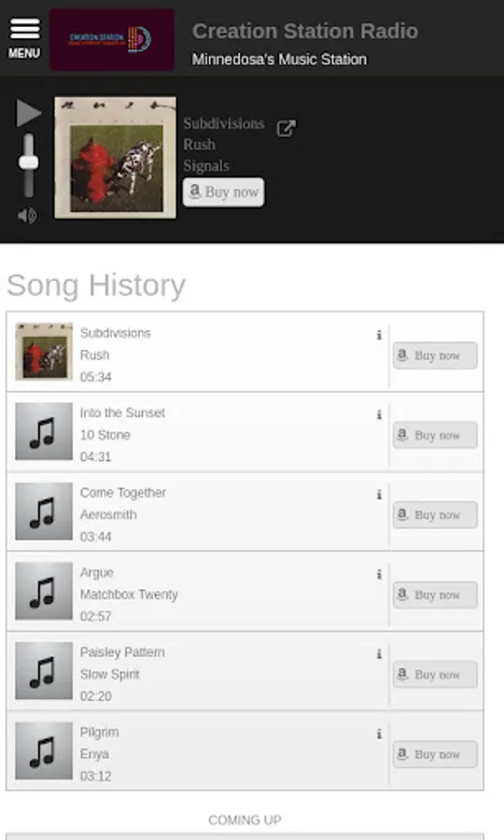Screen dimensions: 504x840
Task: Start playback with the play triangle
Action: click(x=28, y=113)
